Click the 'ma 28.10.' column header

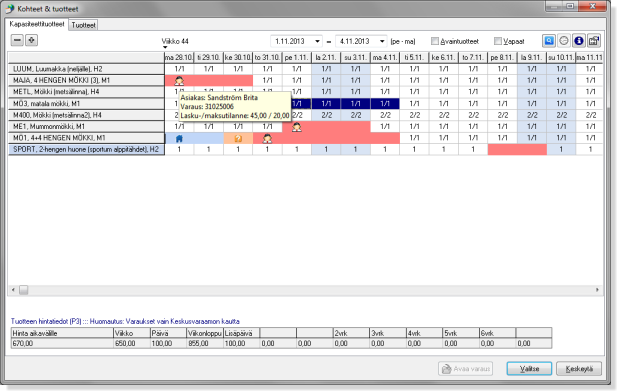[x=179, y=57]
